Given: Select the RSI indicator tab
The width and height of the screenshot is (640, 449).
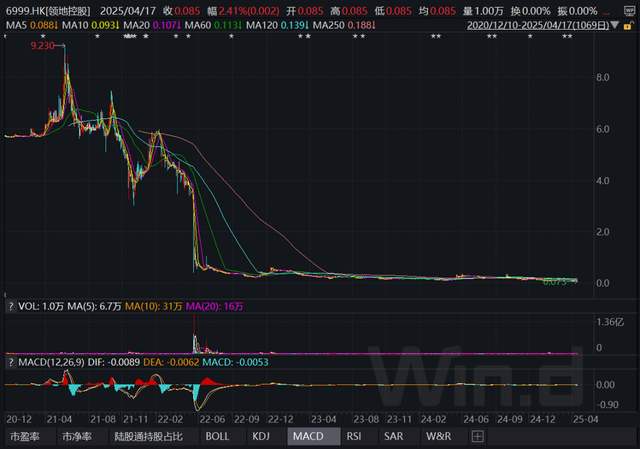Looking at the screenshot, I should [354, 436].
